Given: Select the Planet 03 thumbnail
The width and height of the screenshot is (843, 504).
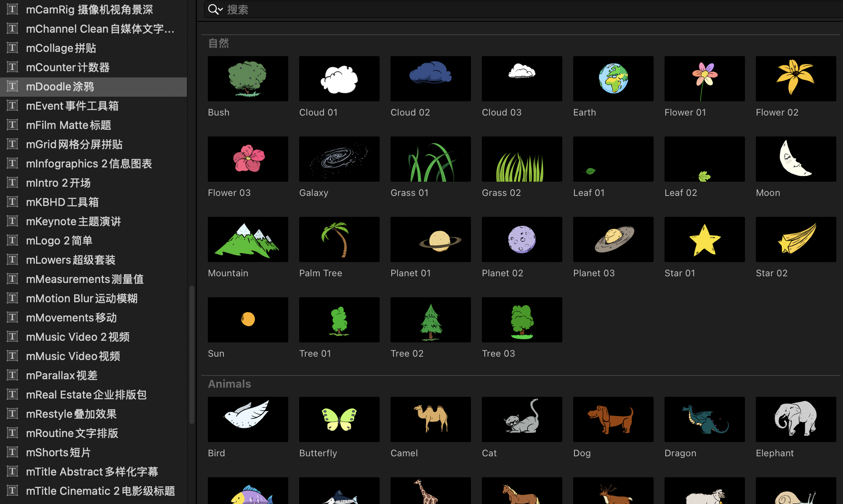Looking at the screenshot, I should point(613,239).
